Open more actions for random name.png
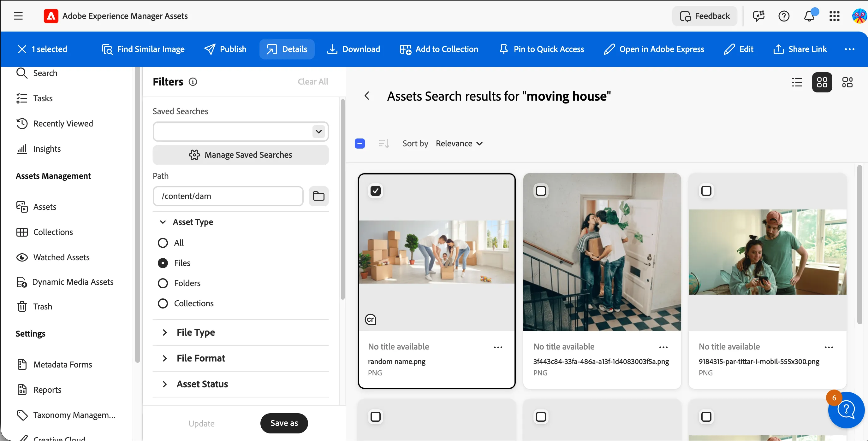 point(498,347)
